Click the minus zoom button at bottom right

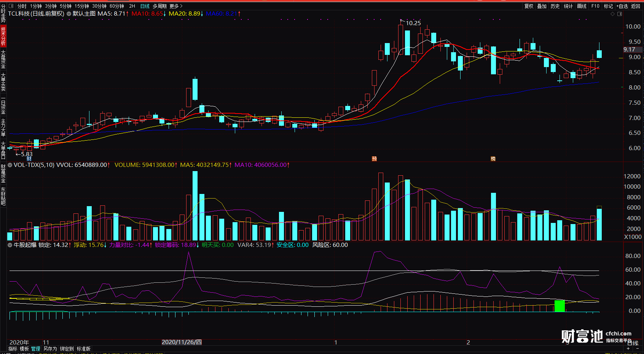click(638, 349)
